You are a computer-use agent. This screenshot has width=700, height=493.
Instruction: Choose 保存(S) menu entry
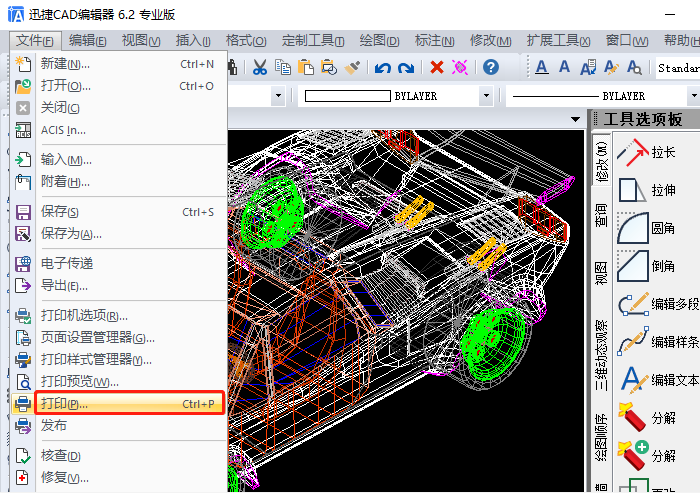(x=119, y=212)
